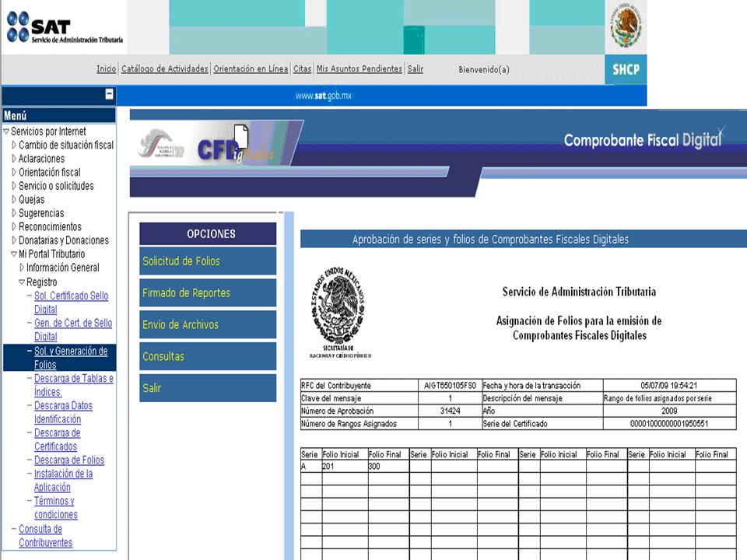
Task: Click the Mexican coat of arms emblem in the top banner
Action: [x=626, y=26]
